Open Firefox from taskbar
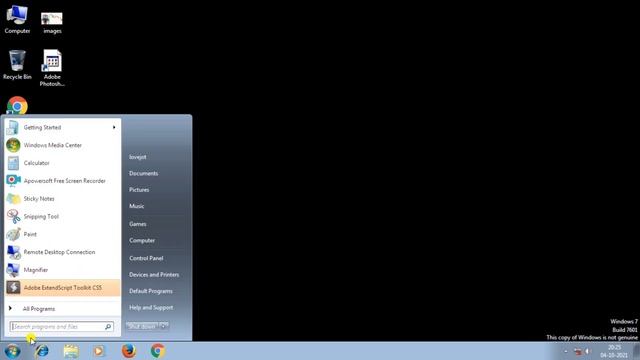640x360 pixels. 129,351
